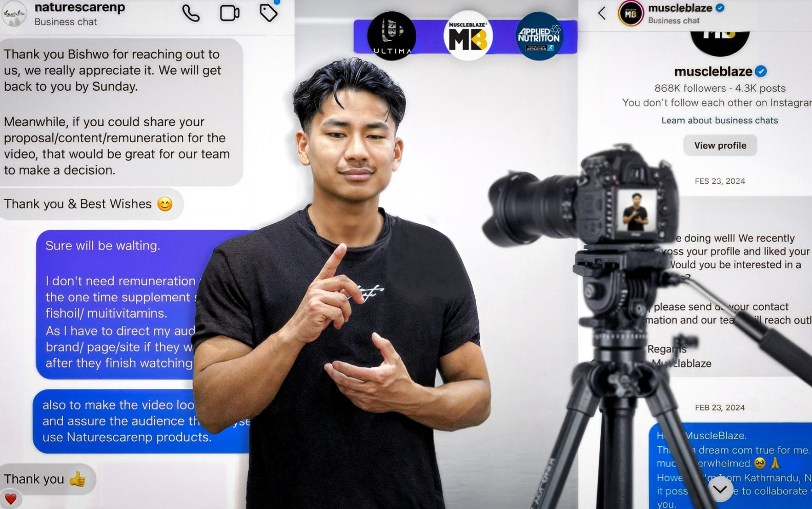Viewport: 812px width, 509px height.
Task: Click the 'Sure will be waiting' blue message
Action: click(103, 246)
